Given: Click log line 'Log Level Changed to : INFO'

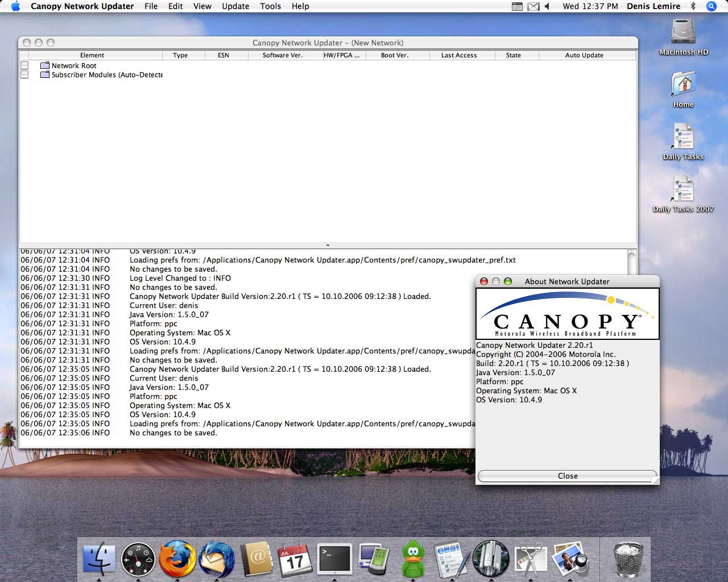Looking at the screenshot, I should click(x=180, y=278).
